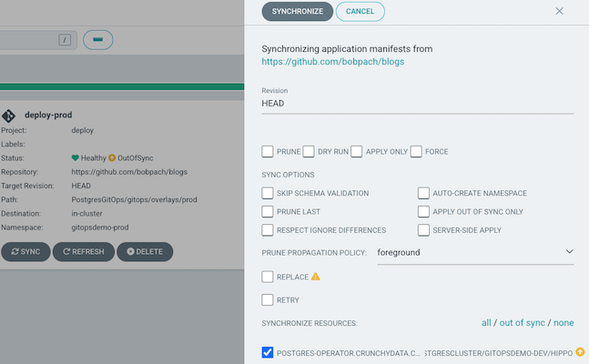
Task: Check the SERVER-SIDE APPLY option
Action: 424,230
